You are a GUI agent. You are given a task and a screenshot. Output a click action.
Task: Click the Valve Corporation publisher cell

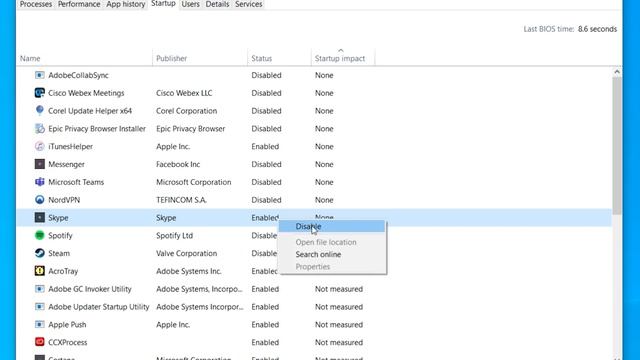pos(187,253)
